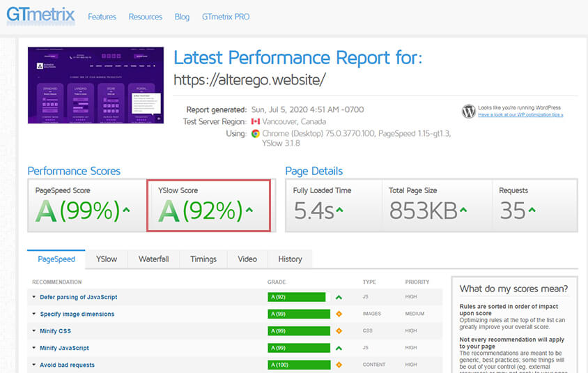Click the MEDIUM priority cell

415,314
